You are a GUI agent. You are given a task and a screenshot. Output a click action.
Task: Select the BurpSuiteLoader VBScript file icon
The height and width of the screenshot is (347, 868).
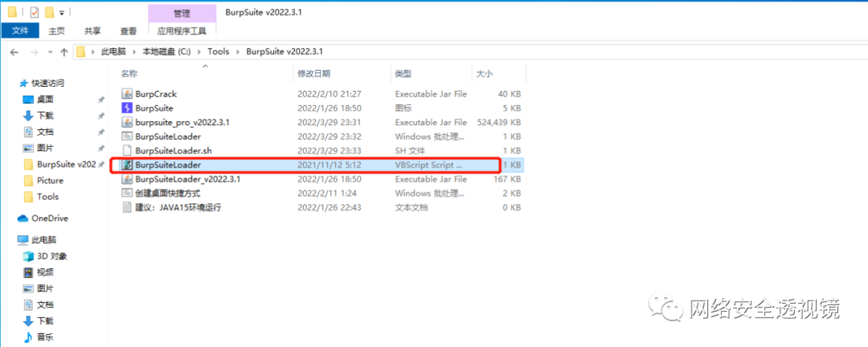tap(127, 165)
